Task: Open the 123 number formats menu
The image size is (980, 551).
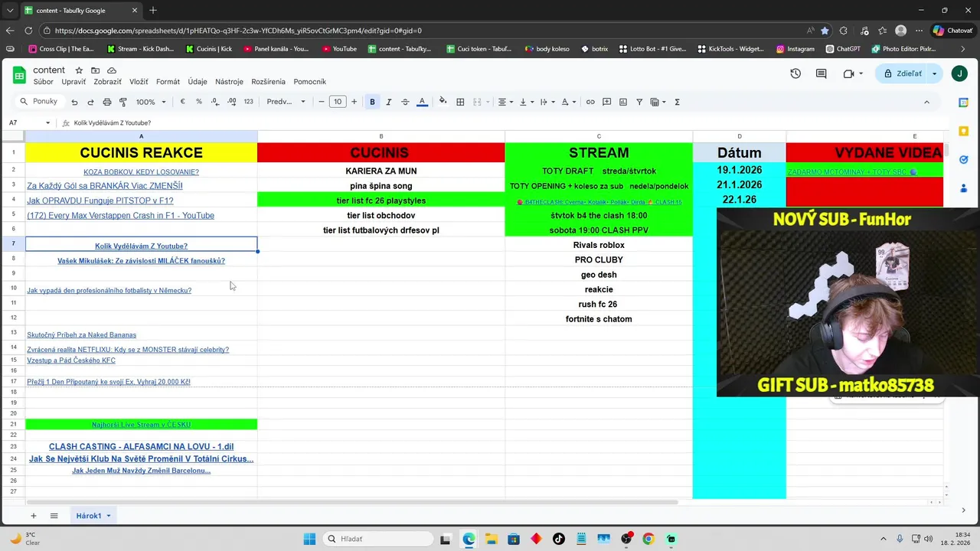Action: tap(248, 102)
